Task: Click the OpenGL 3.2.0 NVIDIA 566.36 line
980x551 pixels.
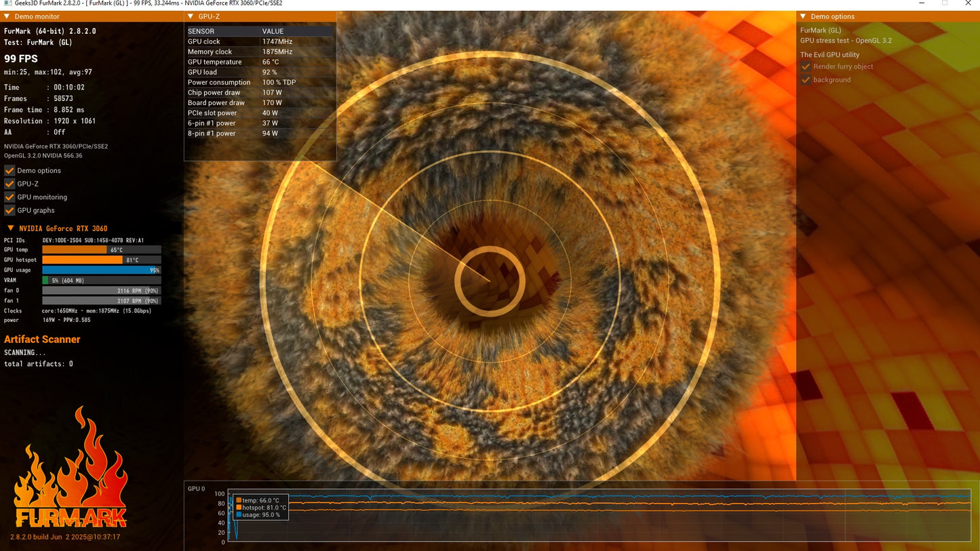Action: pyautogui.click(x=43, y=156)
